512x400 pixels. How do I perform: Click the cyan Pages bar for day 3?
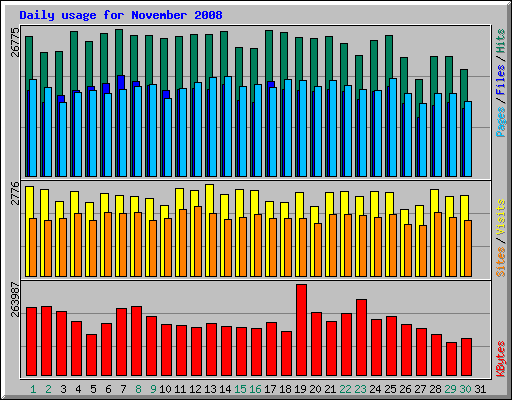[63, 139]
